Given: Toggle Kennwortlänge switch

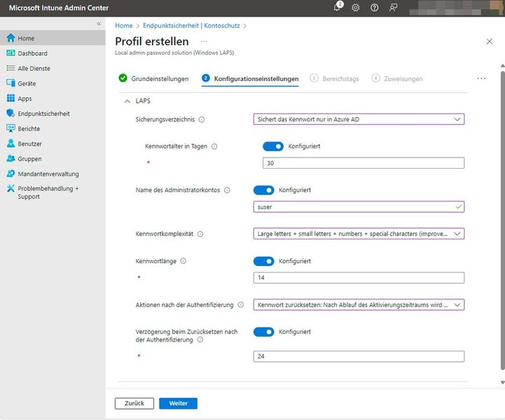Looking at the screenshot, I should (263, 261).
